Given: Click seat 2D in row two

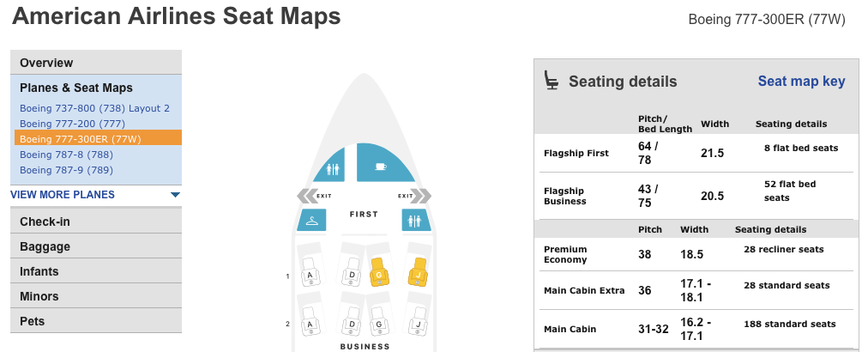Looking at the screenshot, I should click(352, 321).
